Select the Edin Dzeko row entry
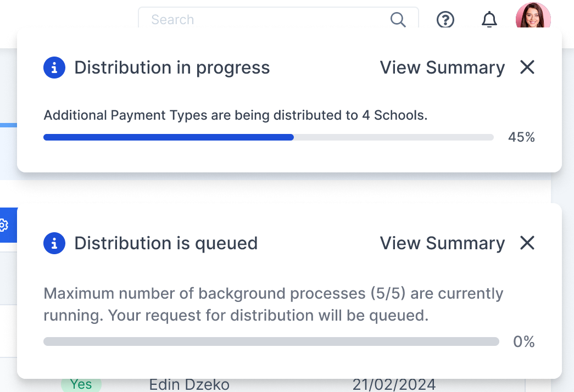Image resolution: width=574 pixels, height=392 pixels. tap(190, 385)
